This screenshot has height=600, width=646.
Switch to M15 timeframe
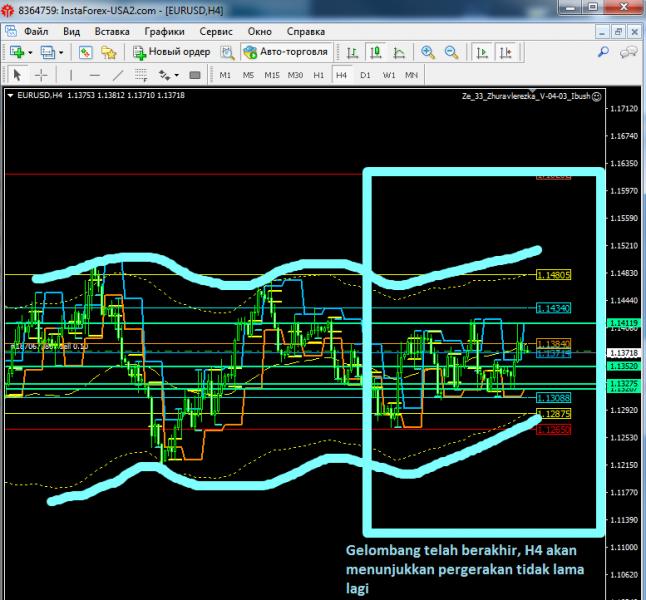[272, 75]
